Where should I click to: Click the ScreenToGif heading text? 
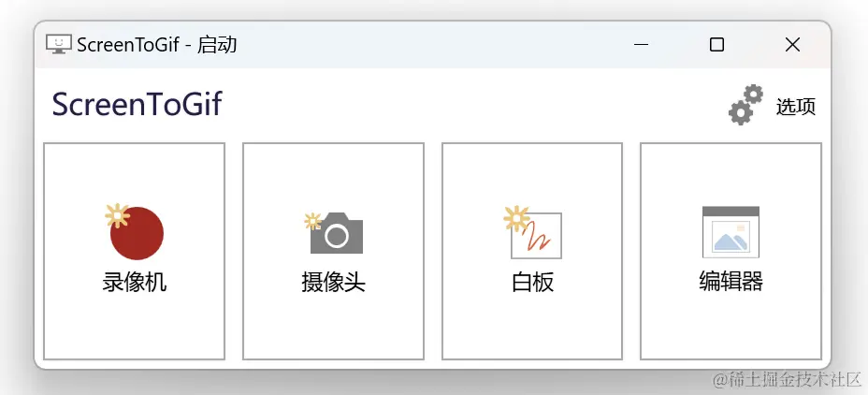tap(137, 104)
